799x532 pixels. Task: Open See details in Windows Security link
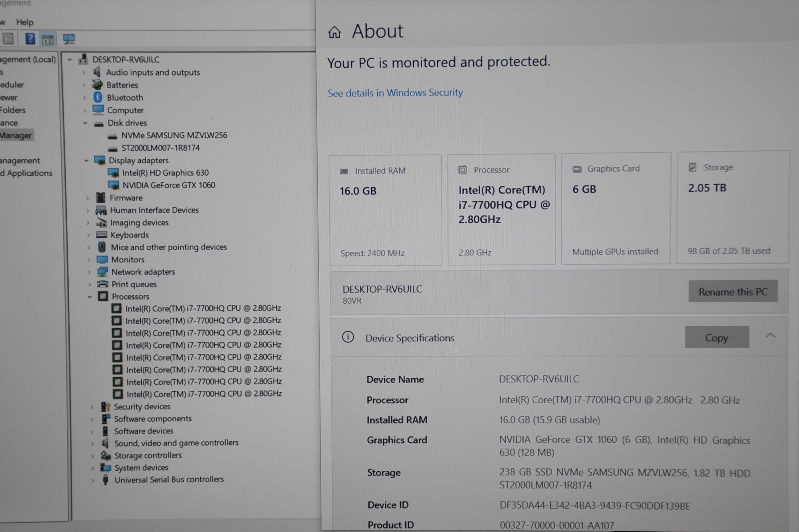(395, 93)
